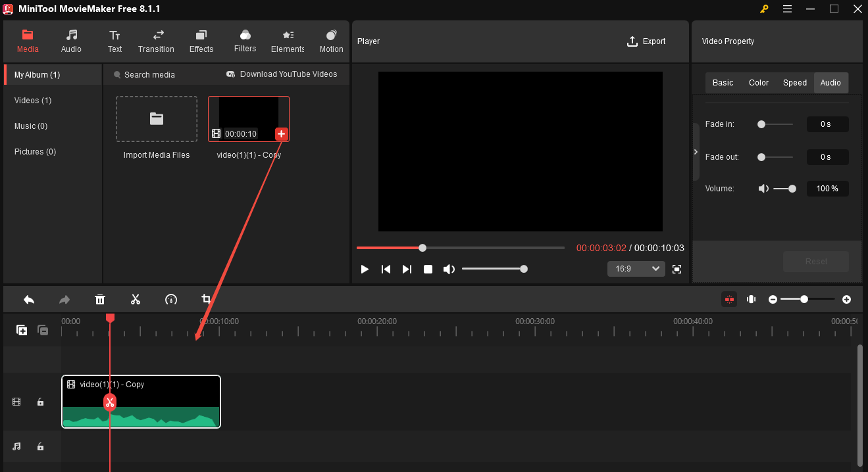Viewport: 868px width, 472px height.
Task: Select My Album (1) category
Action: click(x=53, y=74)
